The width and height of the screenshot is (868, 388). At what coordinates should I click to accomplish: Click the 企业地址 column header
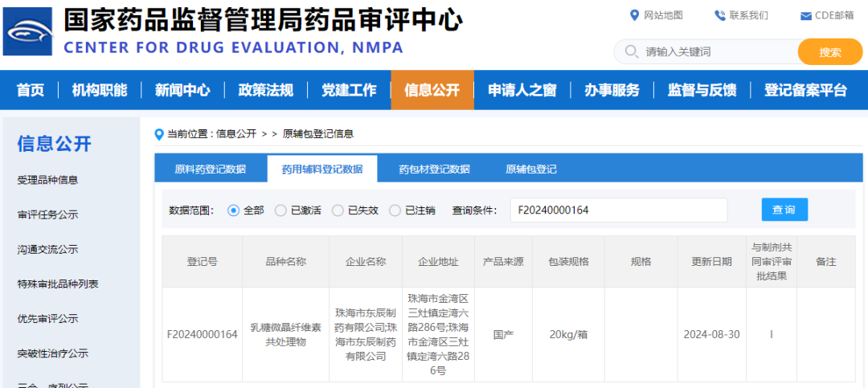point(438,262)
